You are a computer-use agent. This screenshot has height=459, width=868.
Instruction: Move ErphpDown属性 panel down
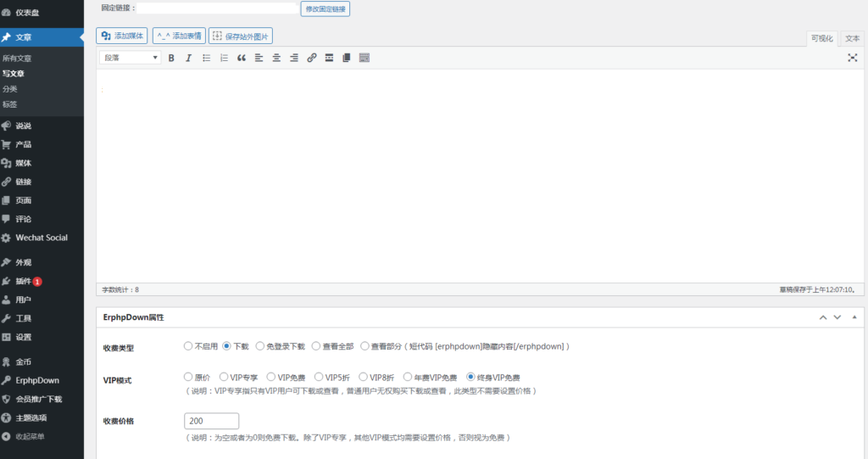pos(837,317)
